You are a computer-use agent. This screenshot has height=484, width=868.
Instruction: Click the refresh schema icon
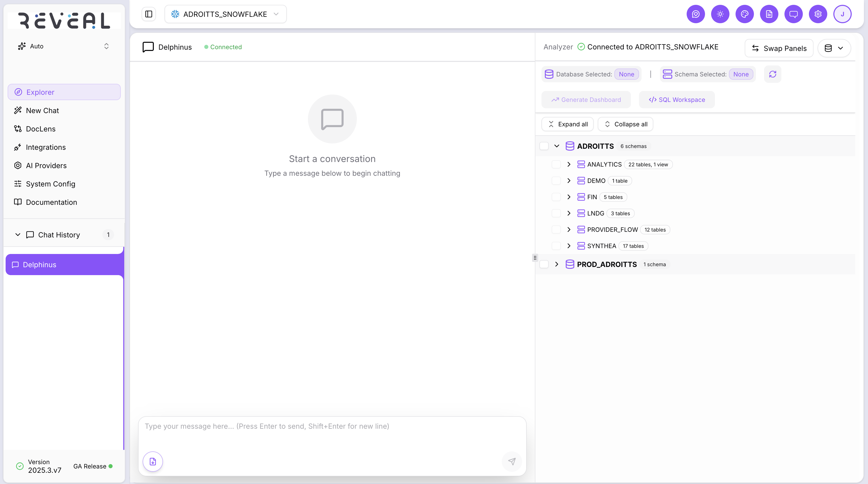coord(773,74)
